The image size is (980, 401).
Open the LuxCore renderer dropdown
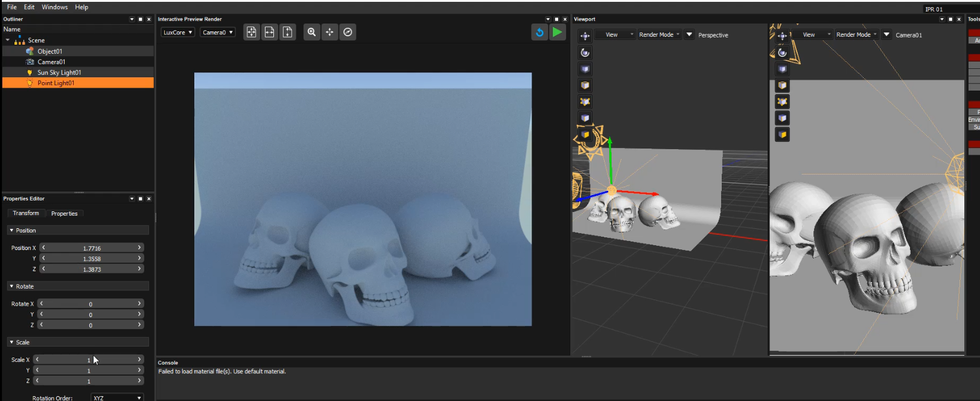coord(177,33)
